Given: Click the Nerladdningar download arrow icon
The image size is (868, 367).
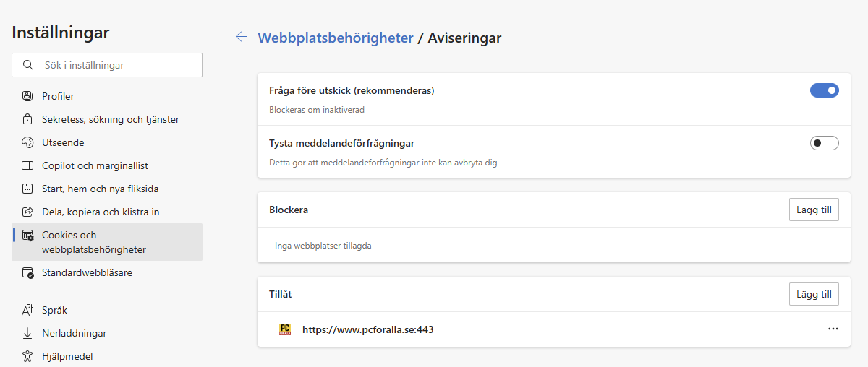Looking at the screenshot, I should tap(28, 333).
